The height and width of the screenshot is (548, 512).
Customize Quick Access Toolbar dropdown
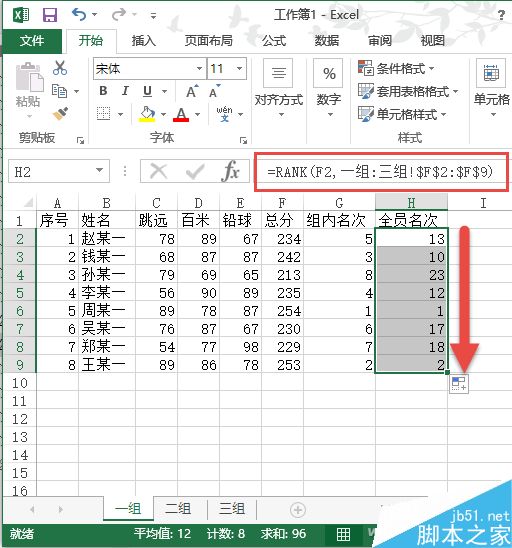tap(153, 15)
